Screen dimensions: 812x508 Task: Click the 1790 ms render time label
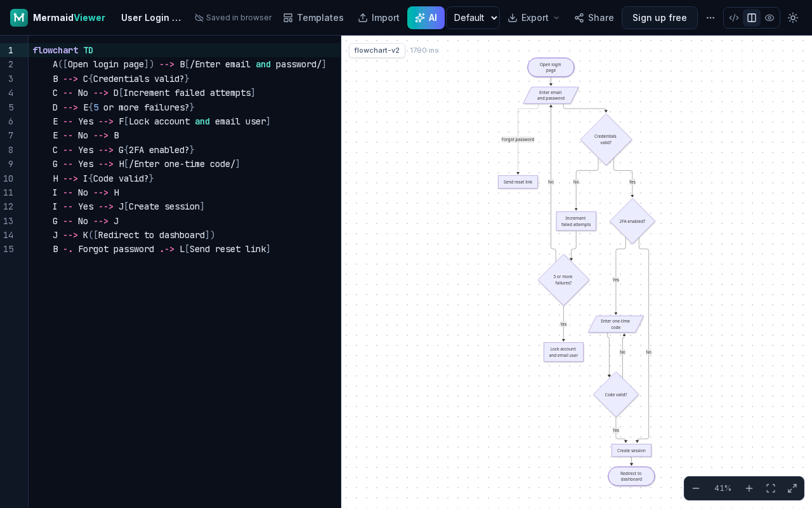tap(424, 50)
